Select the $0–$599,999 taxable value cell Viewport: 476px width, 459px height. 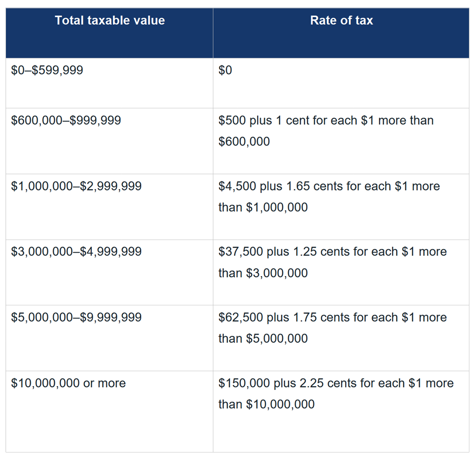click(x=47, y=70)
